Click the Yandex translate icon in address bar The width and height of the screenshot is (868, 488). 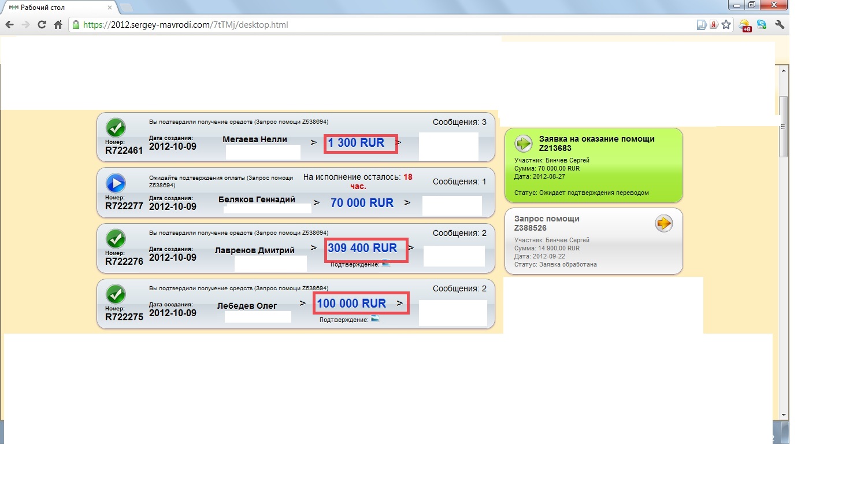[714, 25]
